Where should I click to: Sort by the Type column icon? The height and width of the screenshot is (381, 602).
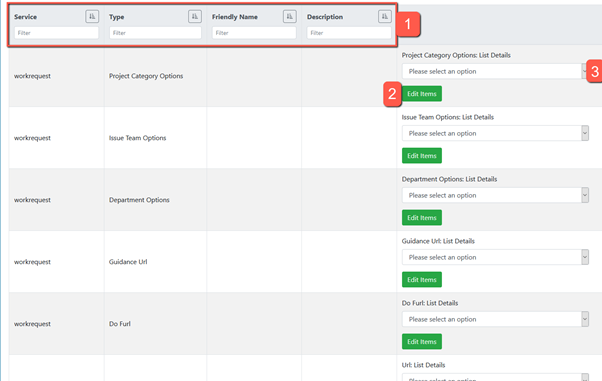pyautogui.click(x=195, y=17)
